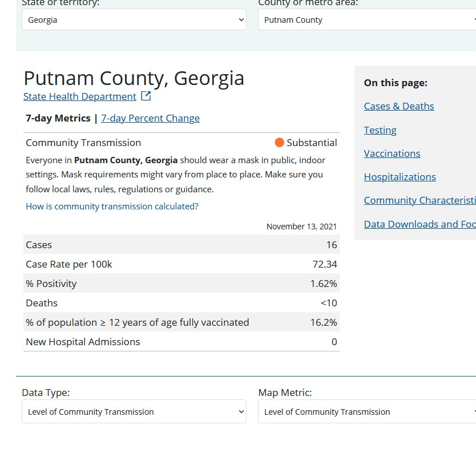This screenshot has height=453, width=476.
Task: Select the 7-day Metrics tab
Action: click(58, 118)
